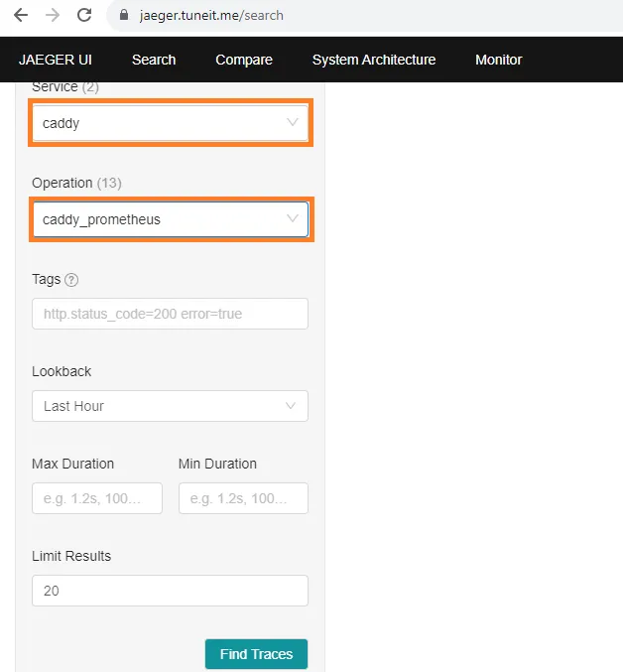The height and width of the screenshot is (672, 623).
Task: Click the Operation (13) label
Action: pos(76,183)
